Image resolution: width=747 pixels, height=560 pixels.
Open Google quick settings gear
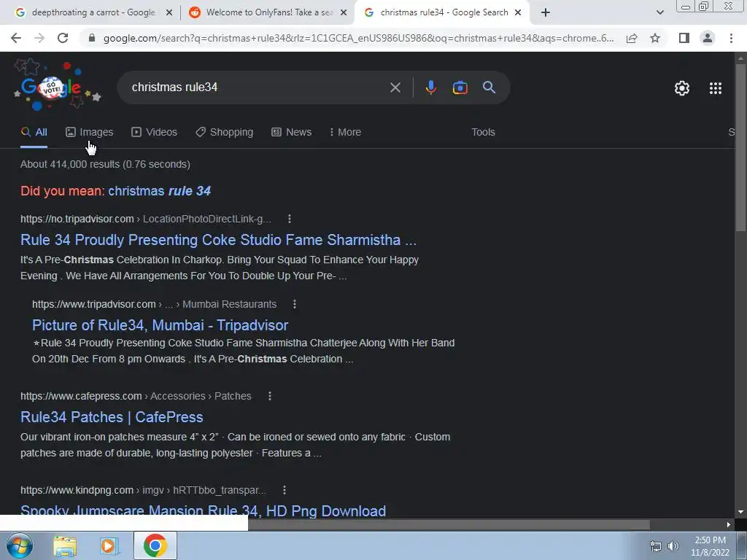(x=682, y=88)
